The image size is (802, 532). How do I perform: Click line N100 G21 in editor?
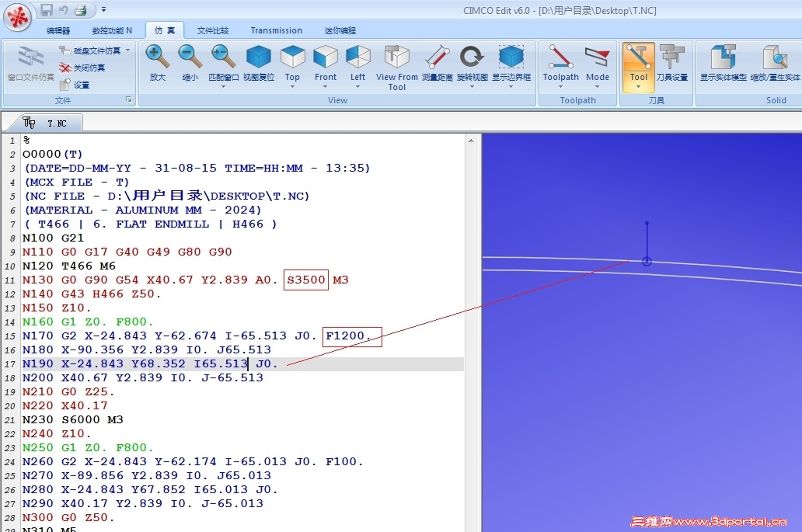53,238
